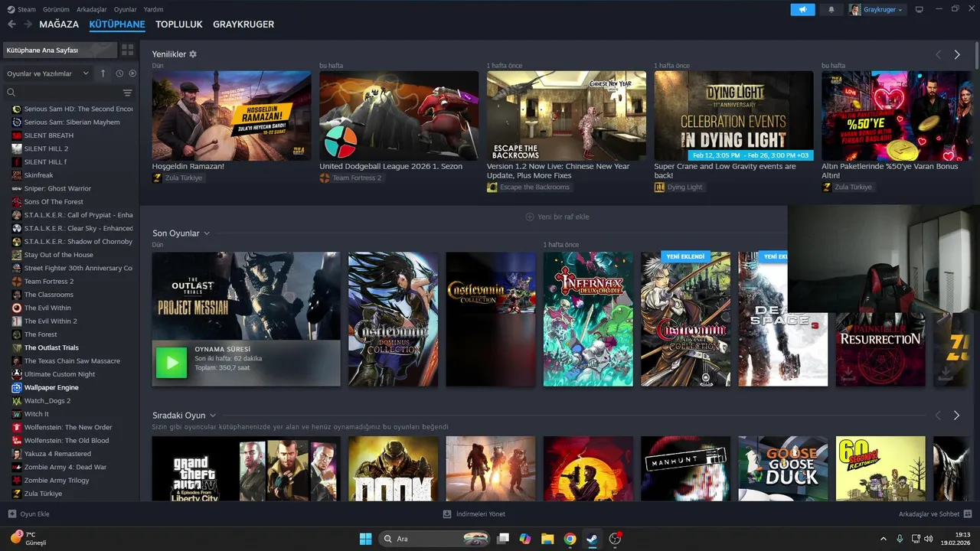This screenshot has width=980, height=551.
Task: Toggle the ready-to-play filter icon
Action: (x=132, y=73)
